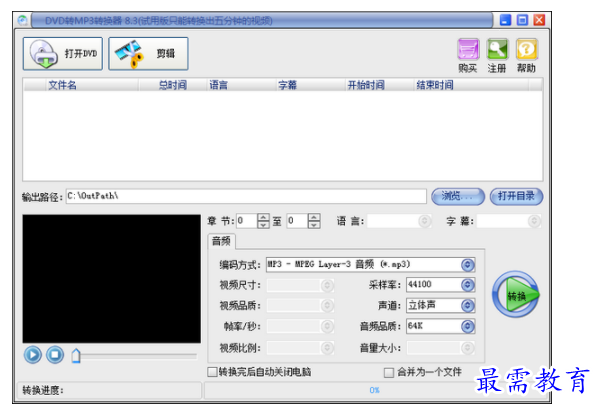This screenshot has width=598, height=412.
Task: Click the chapter start number field
Action: (x=247, y=221)
